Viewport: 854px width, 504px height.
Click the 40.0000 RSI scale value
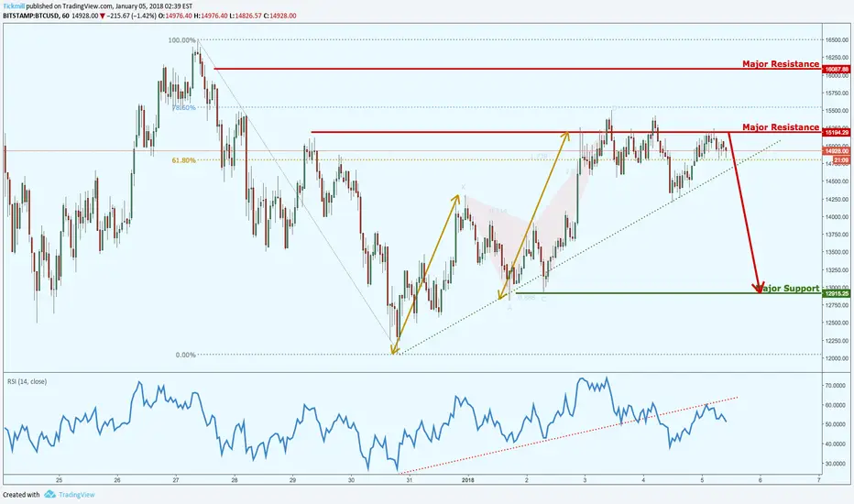click(838, 444)
